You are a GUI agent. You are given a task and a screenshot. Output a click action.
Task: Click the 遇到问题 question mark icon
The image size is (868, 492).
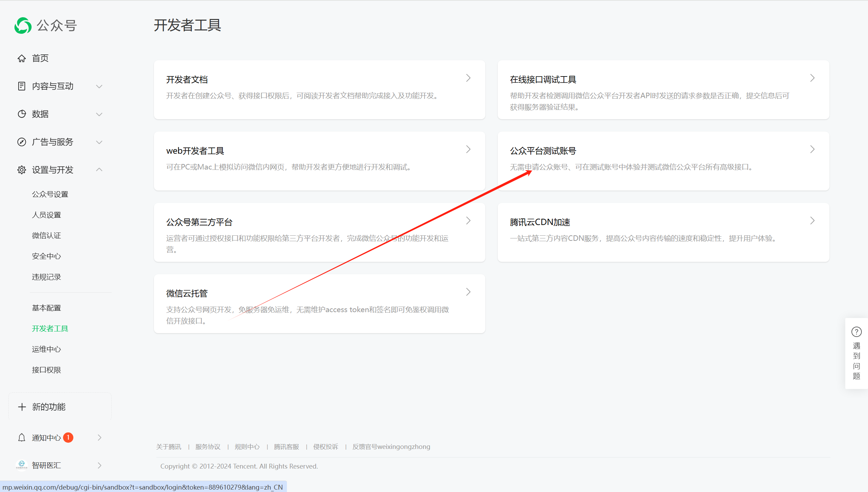856,332
